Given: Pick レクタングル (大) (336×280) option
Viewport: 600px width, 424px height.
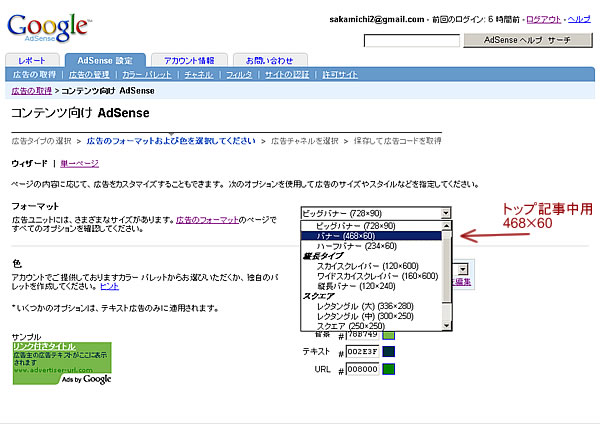Looking at the screenshot, I should [x=365, y=308].
